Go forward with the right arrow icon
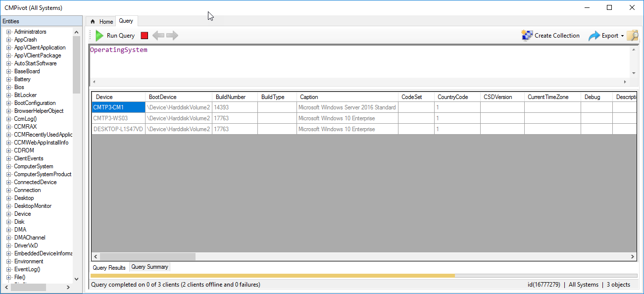The height and width of the screenshot is (294, 644). [172, 36]
